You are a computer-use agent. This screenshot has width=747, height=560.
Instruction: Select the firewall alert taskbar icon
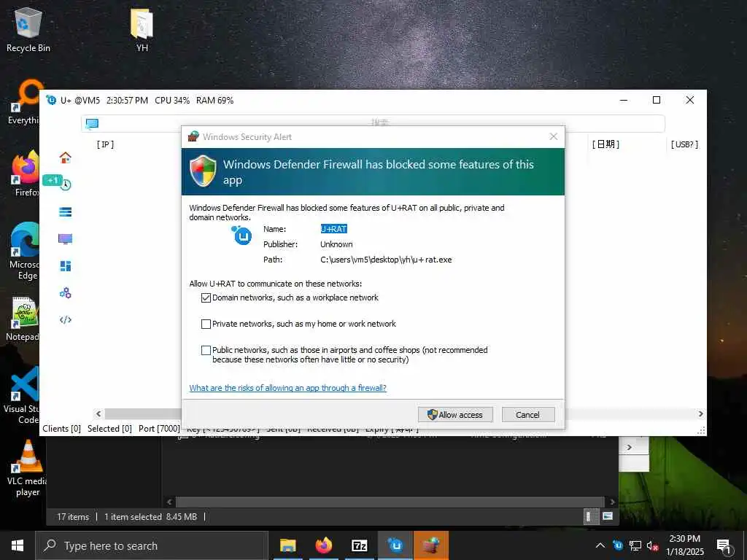[x=430, y=545]
